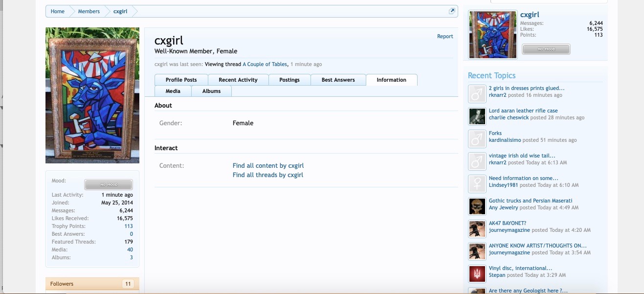Click cxgirl sidebar avatar thumbnail
Viewport: 644px width, 294px height.
[493, 35]
